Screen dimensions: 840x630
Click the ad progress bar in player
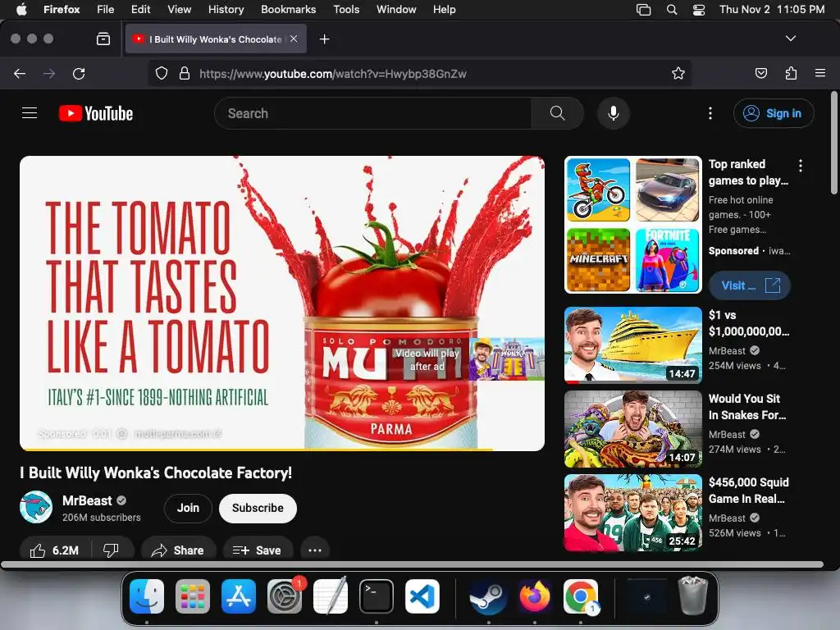coord(282,449)
